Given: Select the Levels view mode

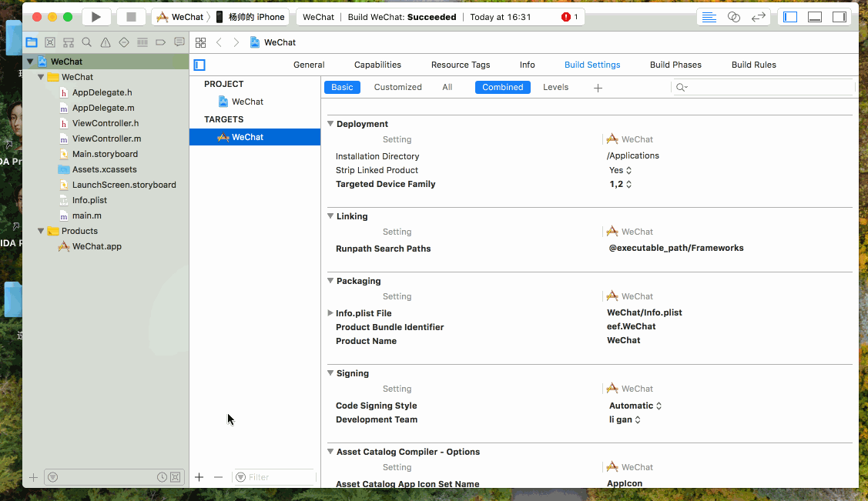Looking at the screenshot, I should (555, 88).
